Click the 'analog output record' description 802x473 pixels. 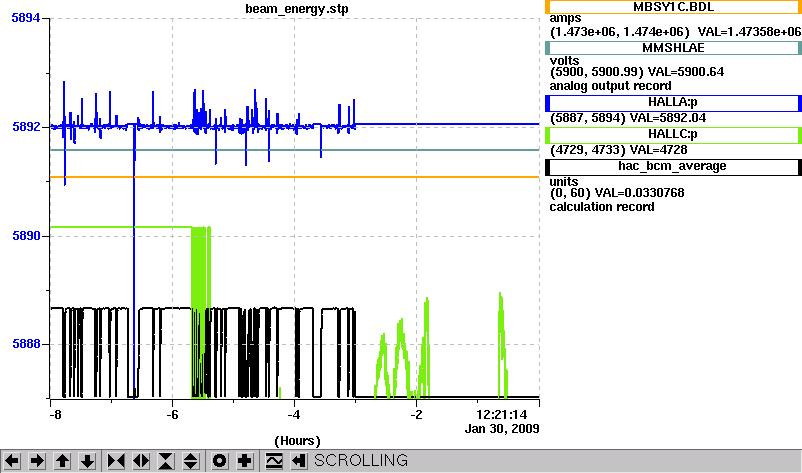click(x=611, y=86)
